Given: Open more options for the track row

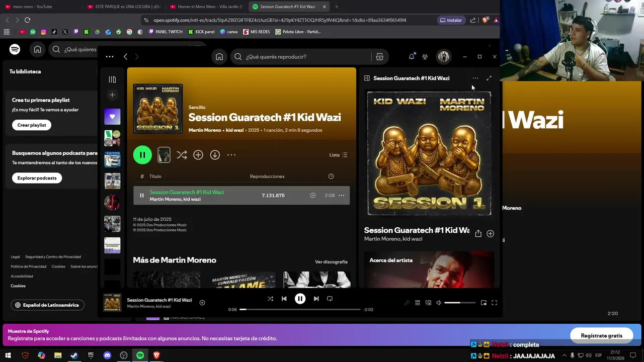Looking at the screenshot, I should click(x=341, y=195).
